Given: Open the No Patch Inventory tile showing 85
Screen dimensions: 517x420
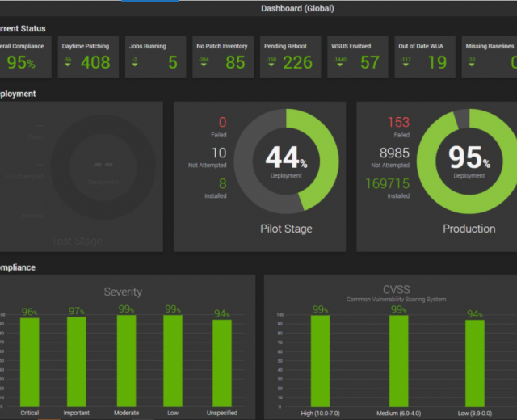Looking at the screenshot, I should (x=223, y=57).
